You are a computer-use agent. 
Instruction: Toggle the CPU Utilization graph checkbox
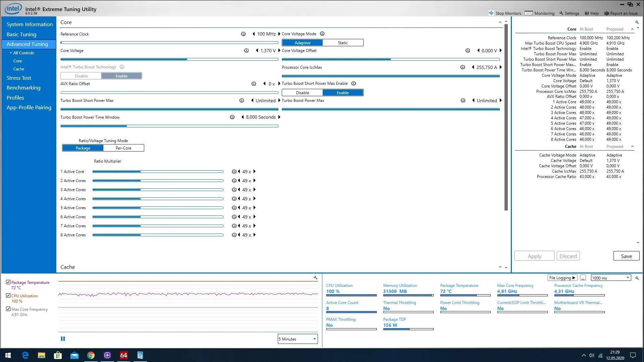pyautogui.click(x=8, y=296)
